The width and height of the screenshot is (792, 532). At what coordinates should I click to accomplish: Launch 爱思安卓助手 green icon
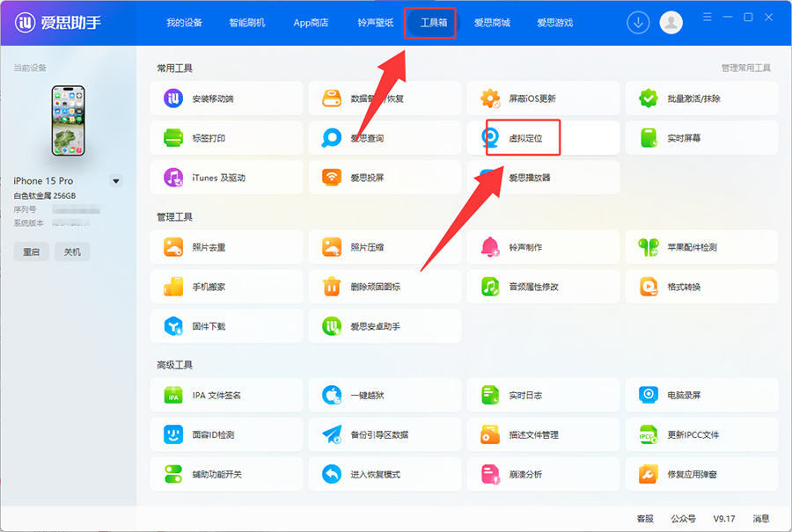click(x=332, y=326)
